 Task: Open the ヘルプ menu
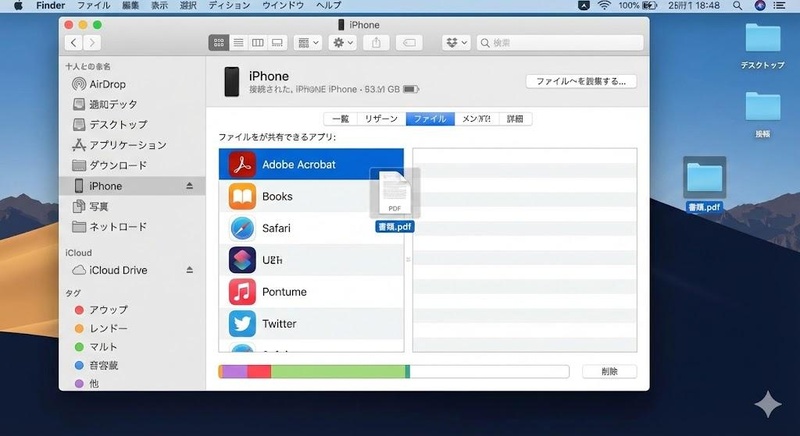coord(329,6)
